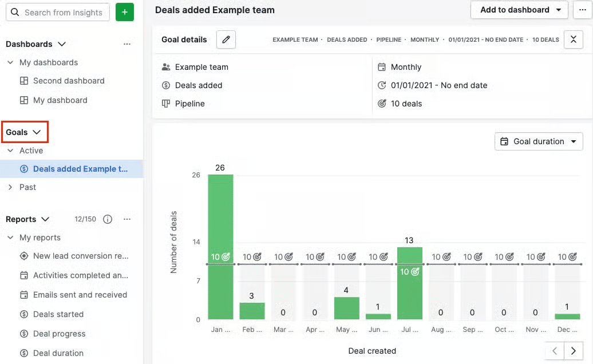
Task: Open the Goal duration dropdown
Action: (538, 141)
